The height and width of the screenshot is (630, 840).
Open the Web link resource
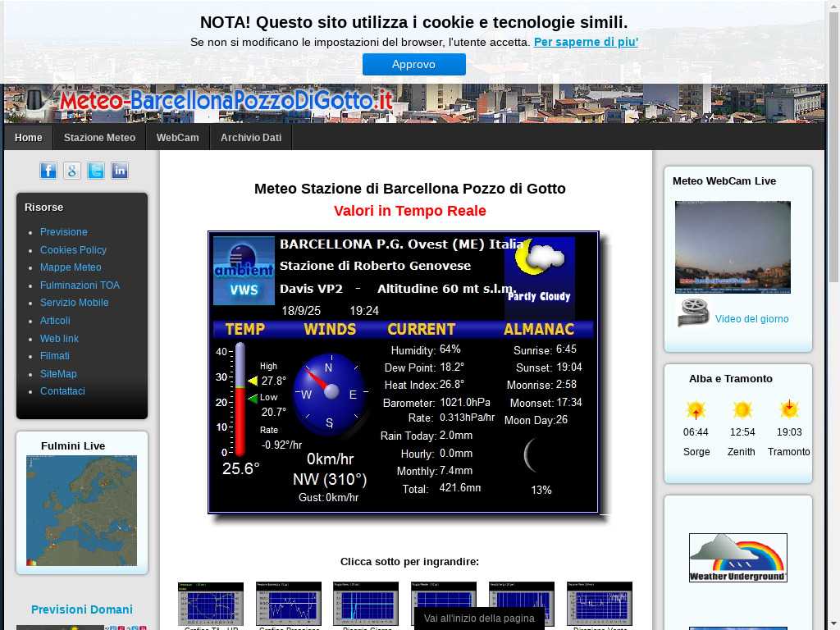click(59, 339)
